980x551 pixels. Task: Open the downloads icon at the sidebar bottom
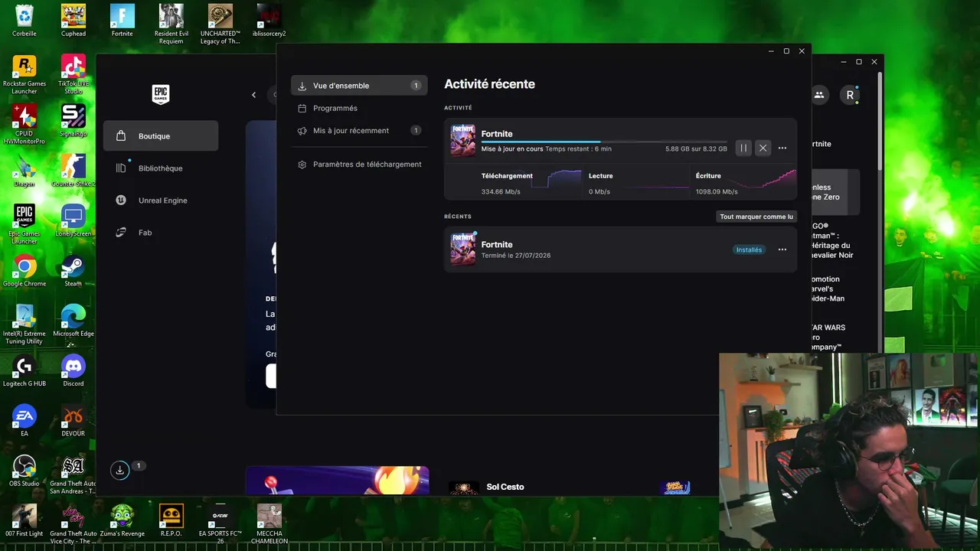tap(120, 471)
